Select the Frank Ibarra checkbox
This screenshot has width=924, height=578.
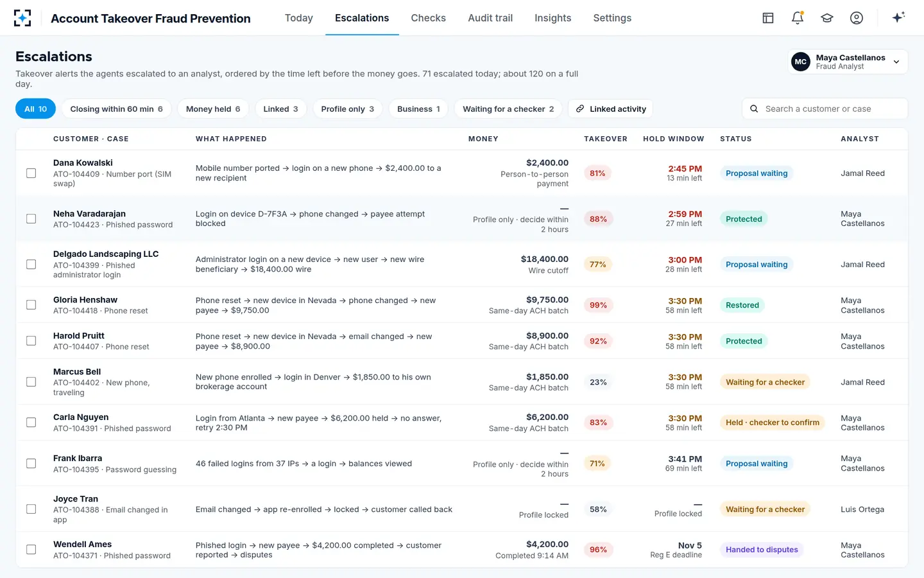click(31, 464)
